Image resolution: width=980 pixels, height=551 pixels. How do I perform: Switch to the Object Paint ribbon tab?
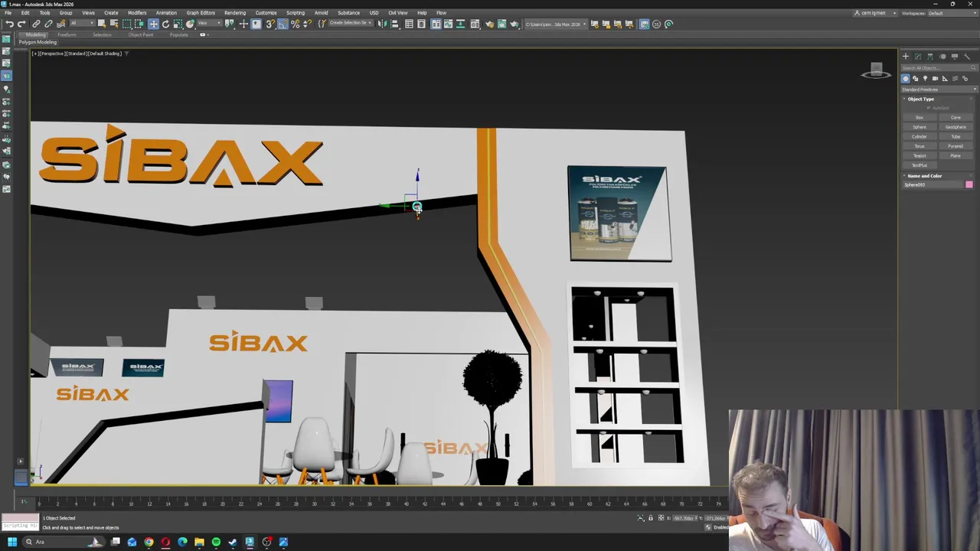141,34
